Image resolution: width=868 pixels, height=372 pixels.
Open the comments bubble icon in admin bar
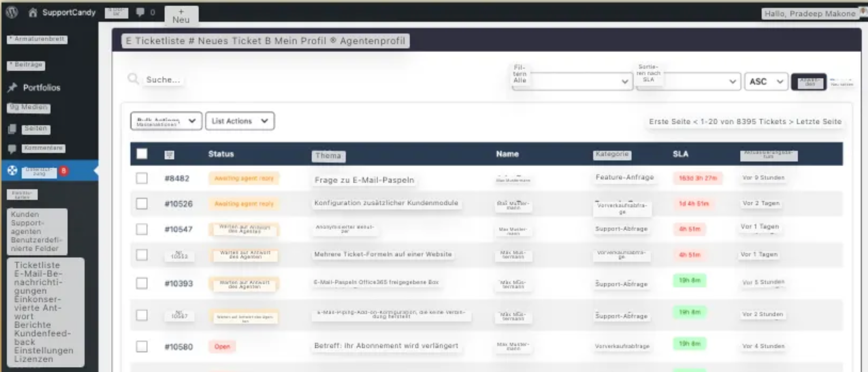click(140, 12)
